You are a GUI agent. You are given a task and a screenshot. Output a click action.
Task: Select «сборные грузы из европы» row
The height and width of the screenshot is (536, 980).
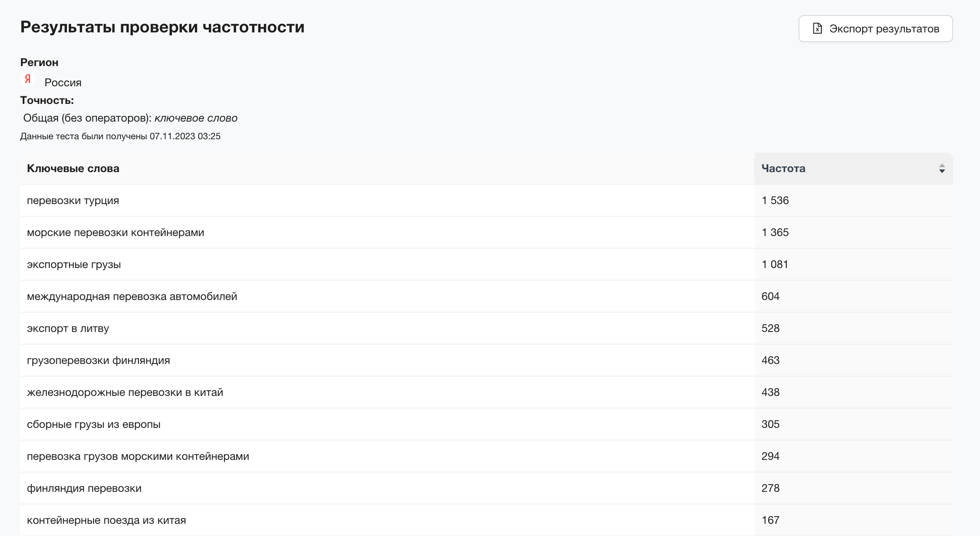(94, 425)
